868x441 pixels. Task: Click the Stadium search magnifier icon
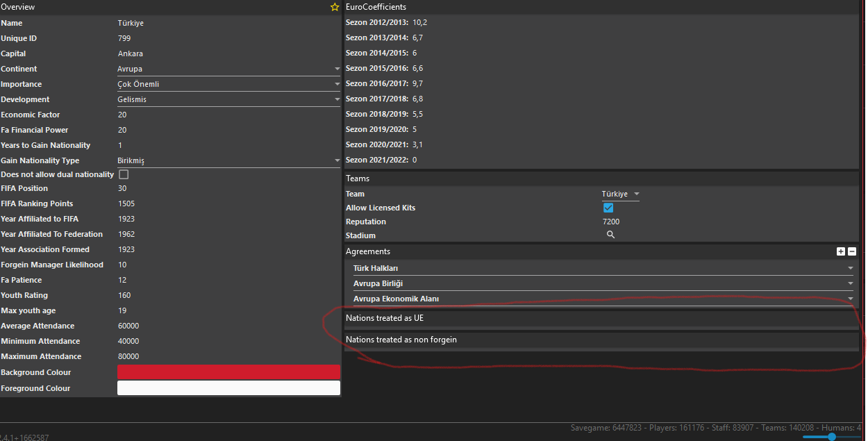pyautogui.click(x=610, y=235)
